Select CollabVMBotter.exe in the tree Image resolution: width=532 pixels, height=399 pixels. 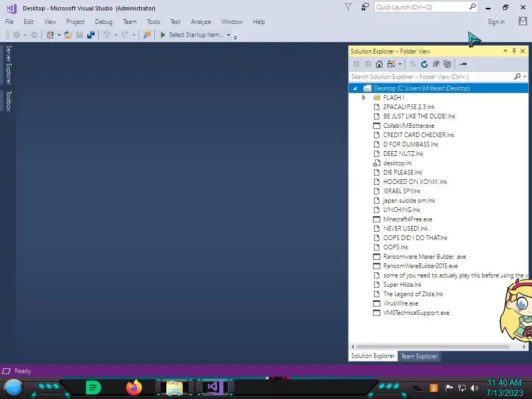click(408, 126)
